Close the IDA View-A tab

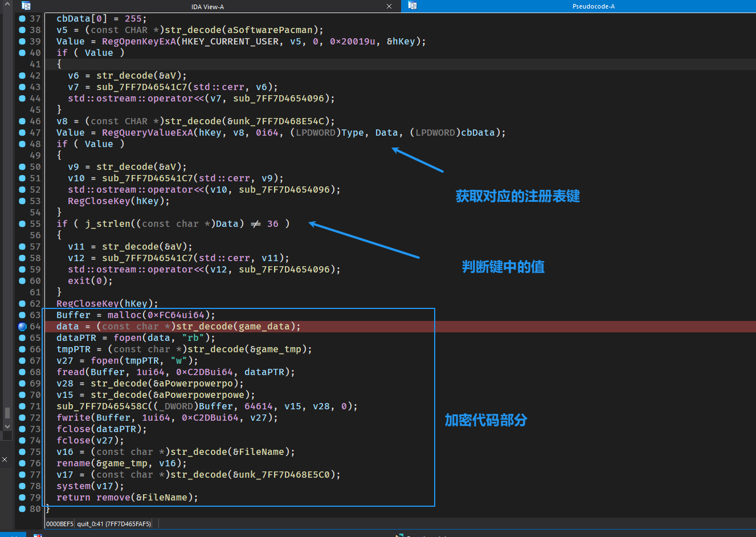[389, 6]
